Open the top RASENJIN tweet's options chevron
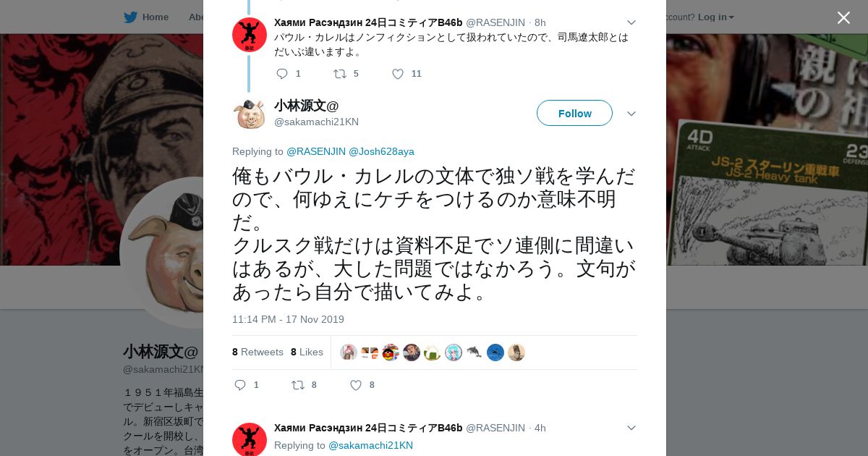This screenshot has width=868, height=456. point(631,22)
